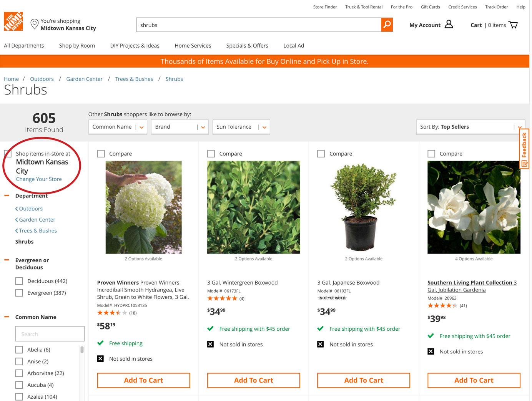
Task: Add Incrediball Hydrangea to cart
Action: pyautogui.click(x=143, y=380)
